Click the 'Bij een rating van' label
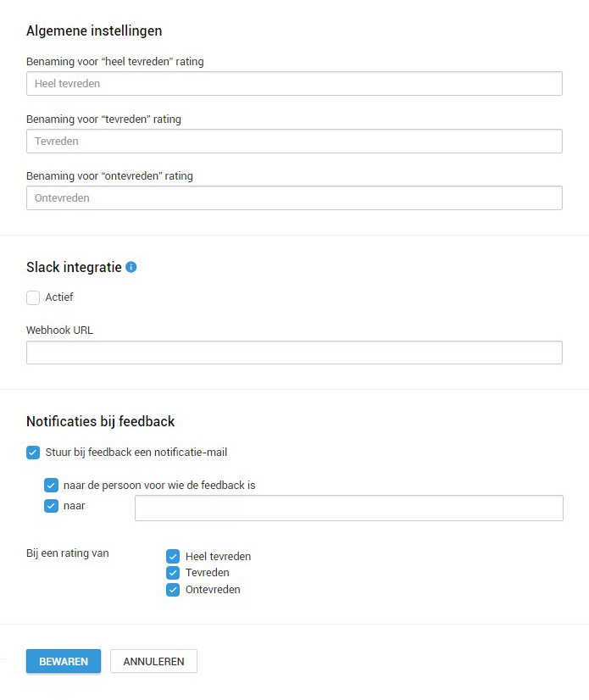This screenshot has width=589, height=700. click(68, 554)
